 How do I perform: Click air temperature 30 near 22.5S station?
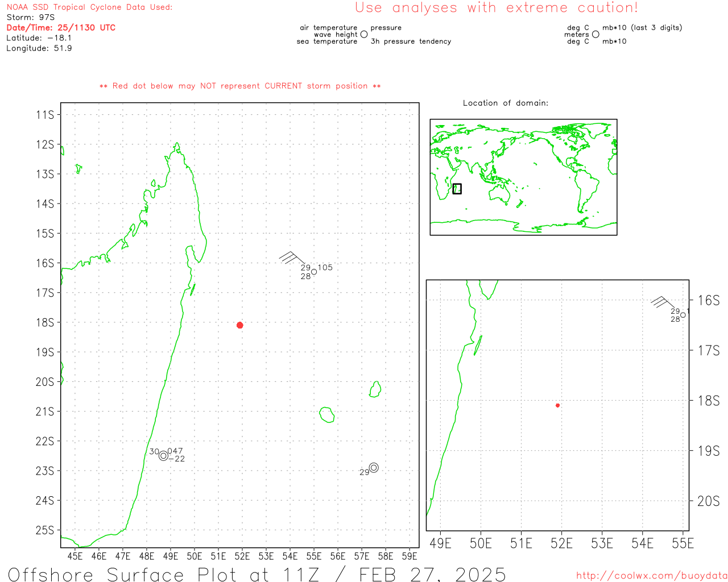(x=154, y=451)
